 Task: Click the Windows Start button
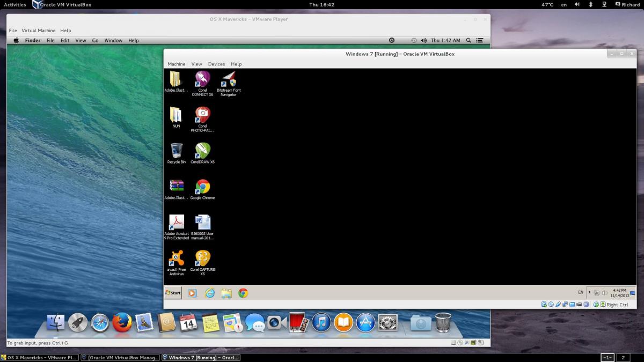(173, 293)
